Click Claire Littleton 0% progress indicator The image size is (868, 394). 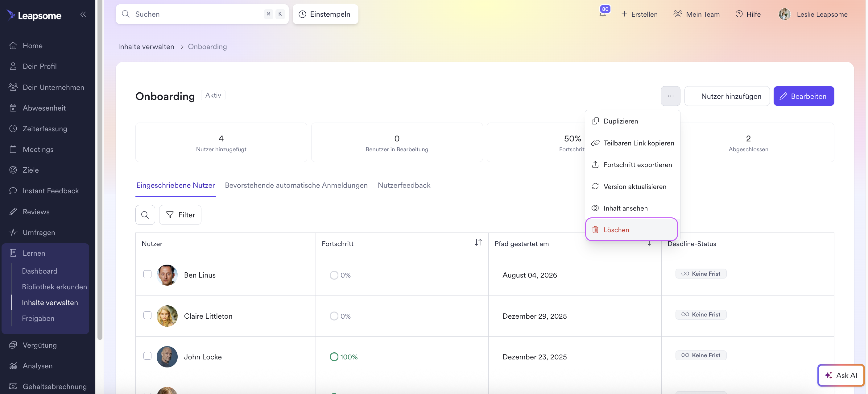(340, 316)
